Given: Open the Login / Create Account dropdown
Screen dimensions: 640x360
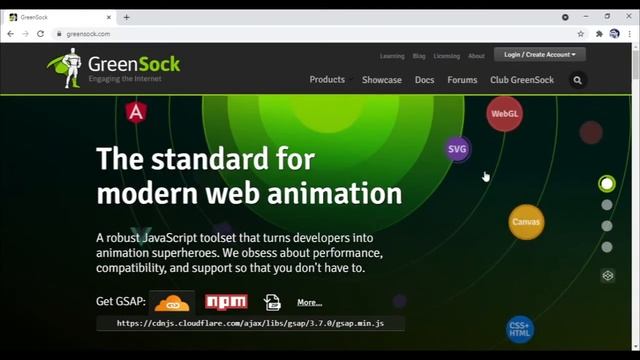Looking at the screenshot, I should pyautogui.click(x=540, y=54).
